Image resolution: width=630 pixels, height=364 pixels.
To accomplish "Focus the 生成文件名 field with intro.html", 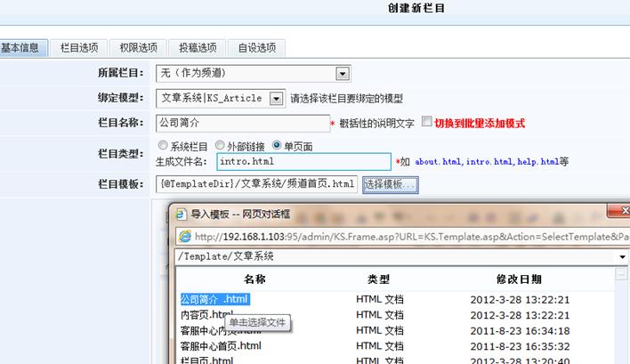I will [303, 161].
